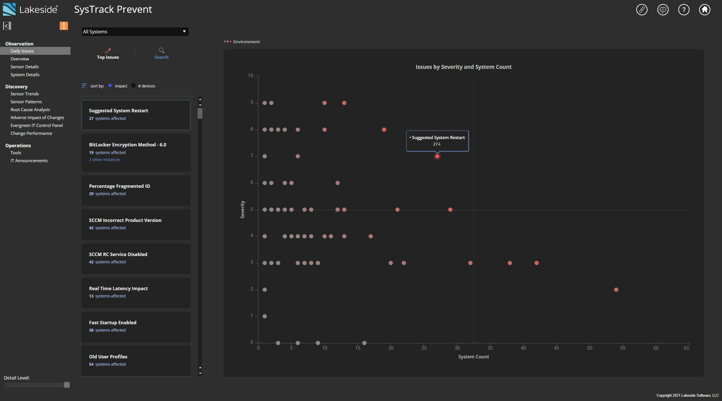Click the issue list scroll down arrow
Screen dimensions: 722x401
200,373
